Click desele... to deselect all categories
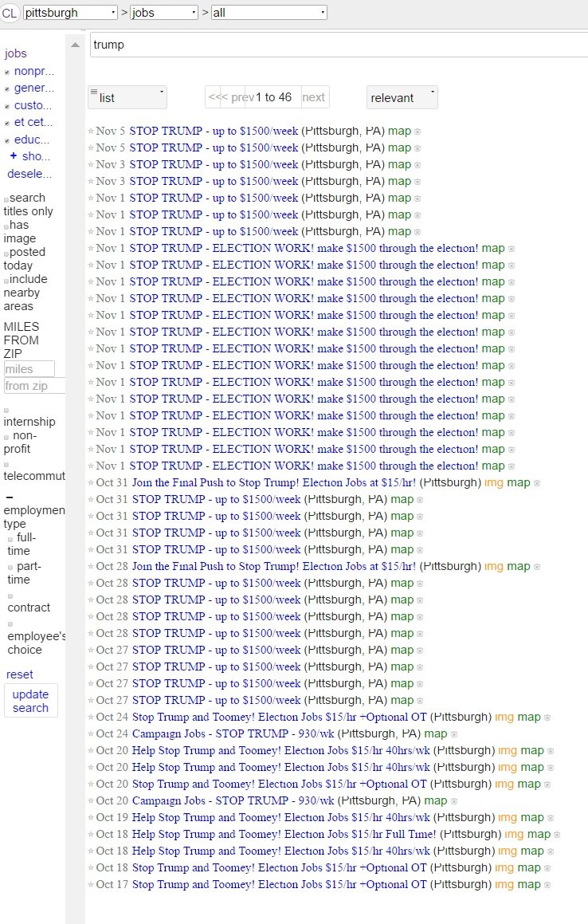This screenshot has width=588, height=924. [x=29, y=174]
